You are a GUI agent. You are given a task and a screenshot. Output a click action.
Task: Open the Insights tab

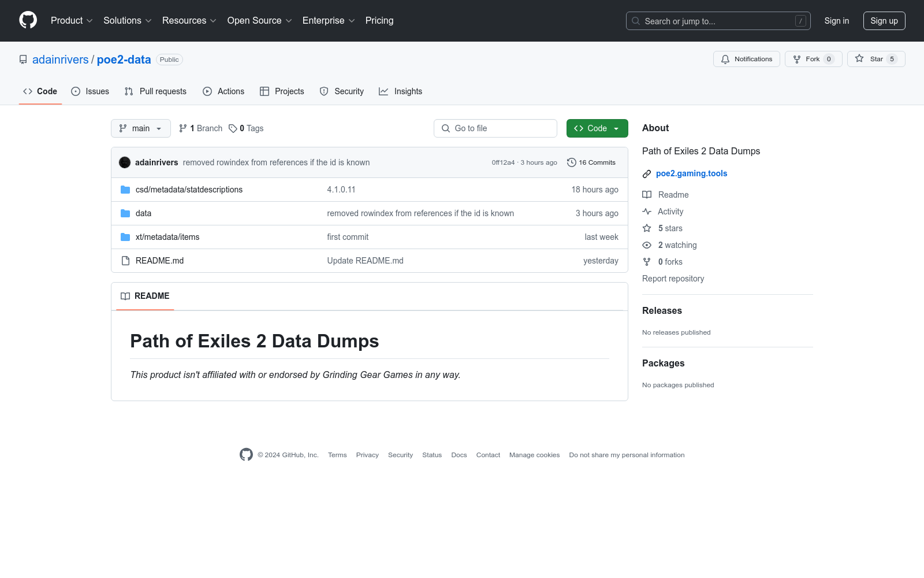pos(401,91)
